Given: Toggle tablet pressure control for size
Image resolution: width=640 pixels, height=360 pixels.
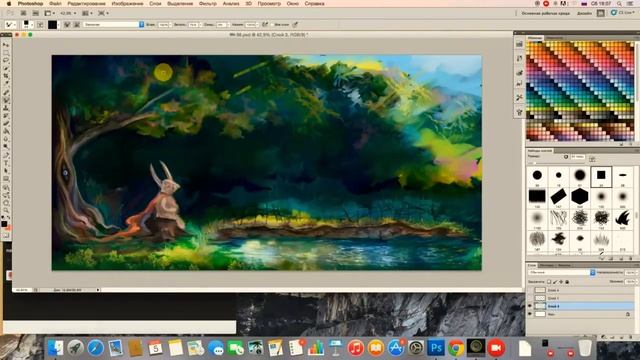Looking at the screenshot, I should tap(296, 24).
